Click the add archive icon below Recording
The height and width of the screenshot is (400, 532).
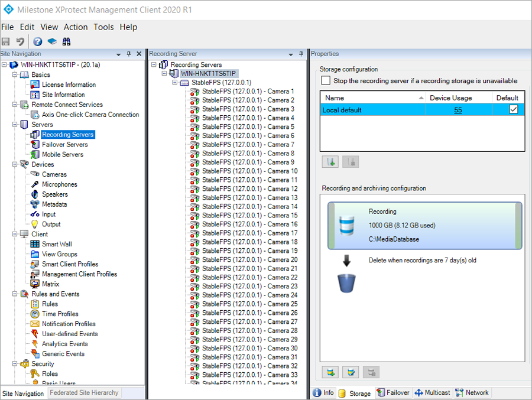coord(330,372)
